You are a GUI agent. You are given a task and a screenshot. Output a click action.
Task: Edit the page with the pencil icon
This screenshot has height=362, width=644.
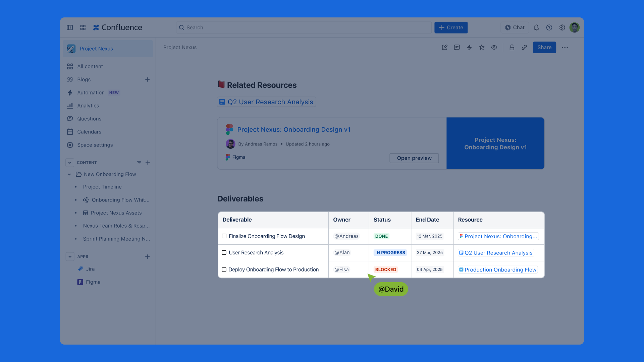[444, 47]
